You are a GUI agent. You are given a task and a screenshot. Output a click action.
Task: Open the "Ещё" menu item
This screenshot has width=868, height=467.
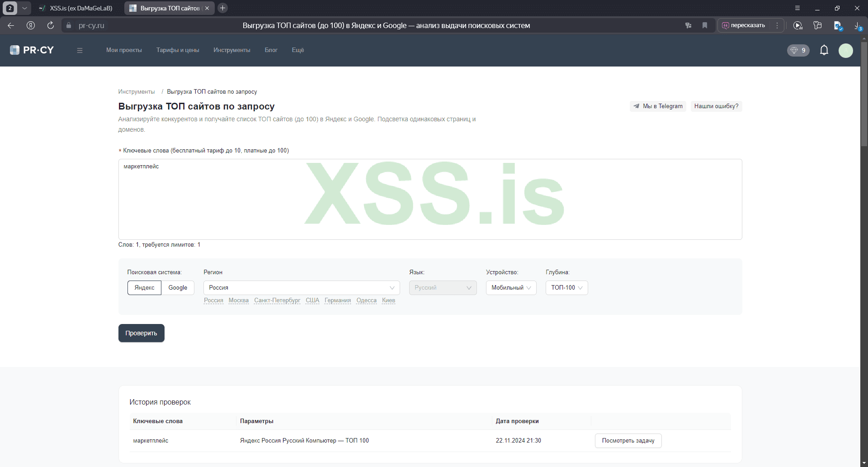pos(298,50)
